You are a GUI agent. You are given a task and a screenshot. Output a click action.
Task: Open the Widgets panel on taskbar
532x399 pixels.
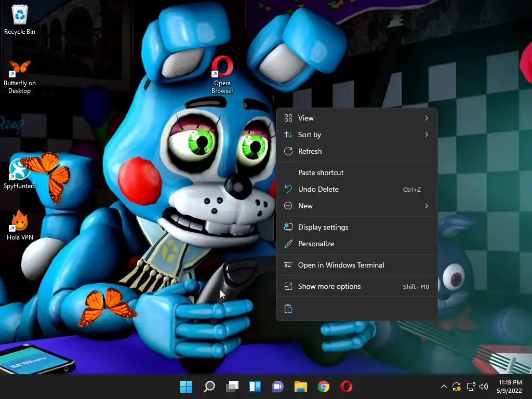click(x=255, y=387)
